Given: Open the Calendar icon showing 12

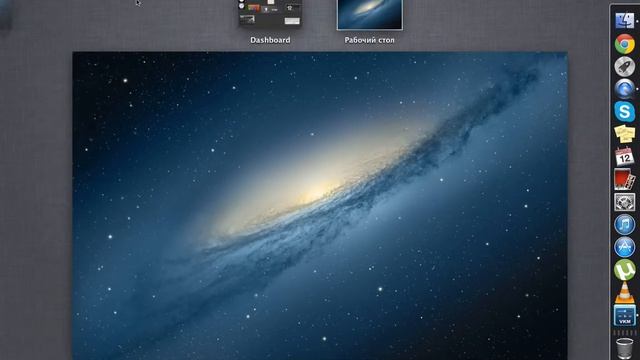Looking at the screenshot, I should coord(625,157).
